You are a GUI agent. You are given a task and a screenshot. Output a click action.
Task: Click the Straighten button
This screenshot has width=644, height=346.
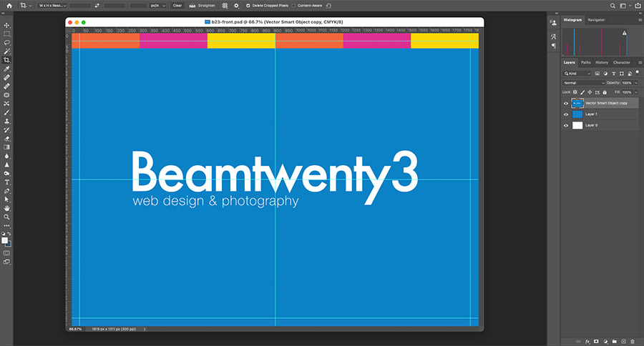point(202,6)
